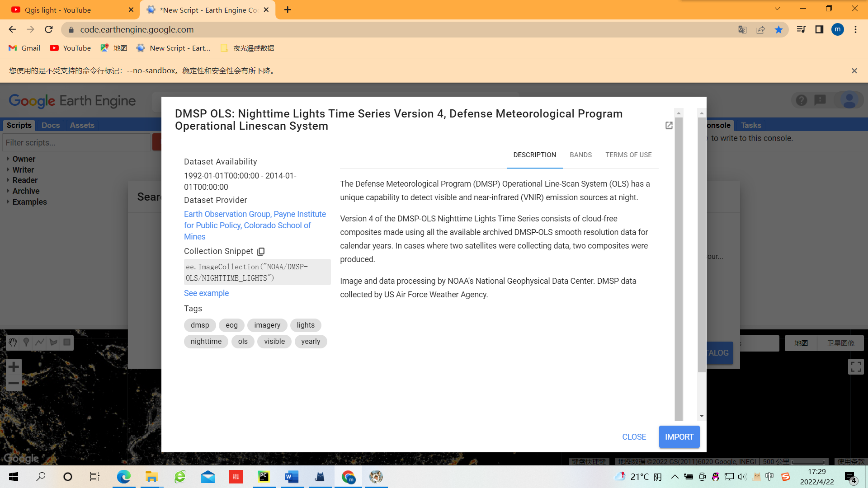
Task: Expand the Examples scripts folder
Action: tap(29, 202)
